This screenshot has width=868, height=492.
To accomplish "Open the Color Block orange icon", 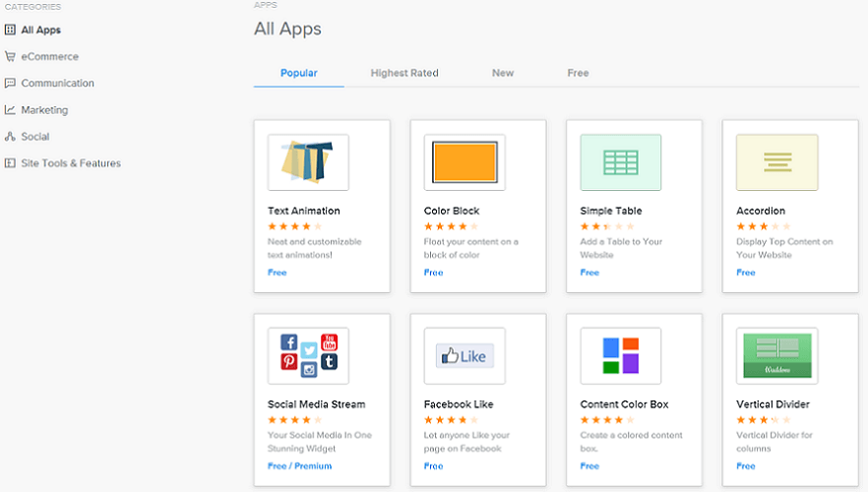I will [465, 162].
